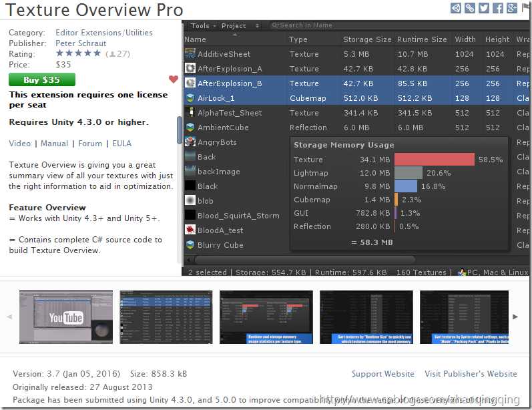Click the AmbientCube icon
Image resolution: width=532 pixels, height=410 pixels.
[x=190, y=128]
